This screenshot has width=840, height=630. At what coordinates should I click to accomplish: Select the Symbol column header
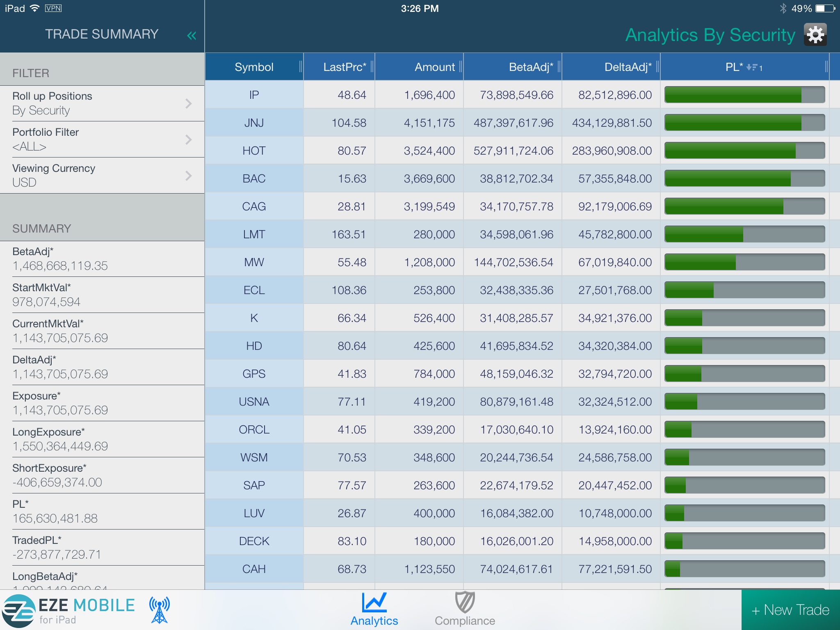[254, 66]
